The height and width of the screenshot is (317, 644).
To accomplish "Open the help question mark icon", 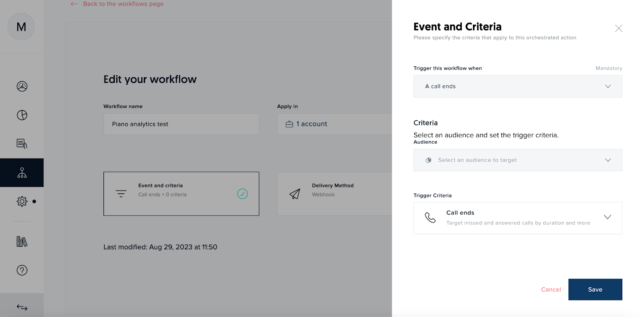I will (x=22, y=270).
